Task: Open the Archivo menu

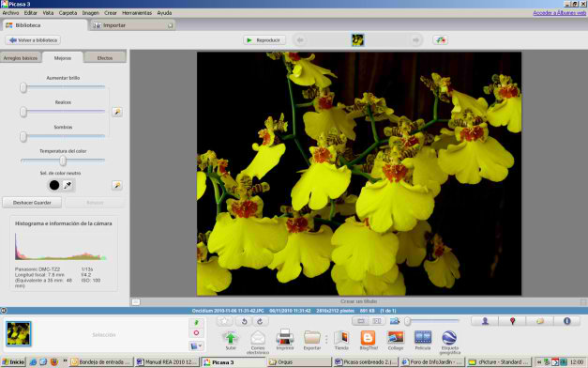Action: [x=10, y=13]
